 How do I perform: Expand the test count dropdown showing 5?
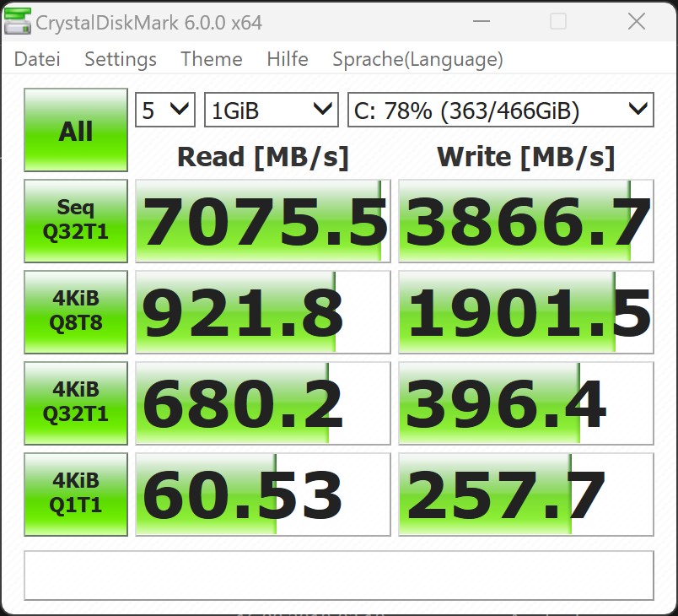165,110
